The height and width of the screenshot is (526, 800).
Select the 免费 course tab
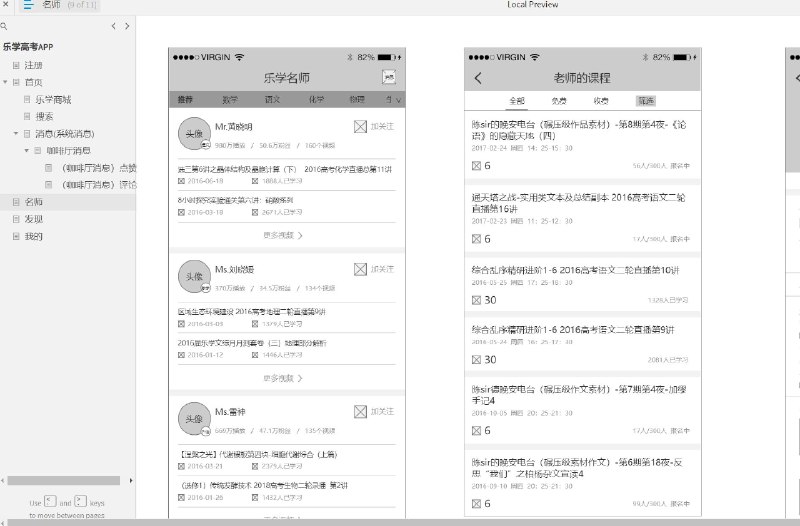point(559,101)
